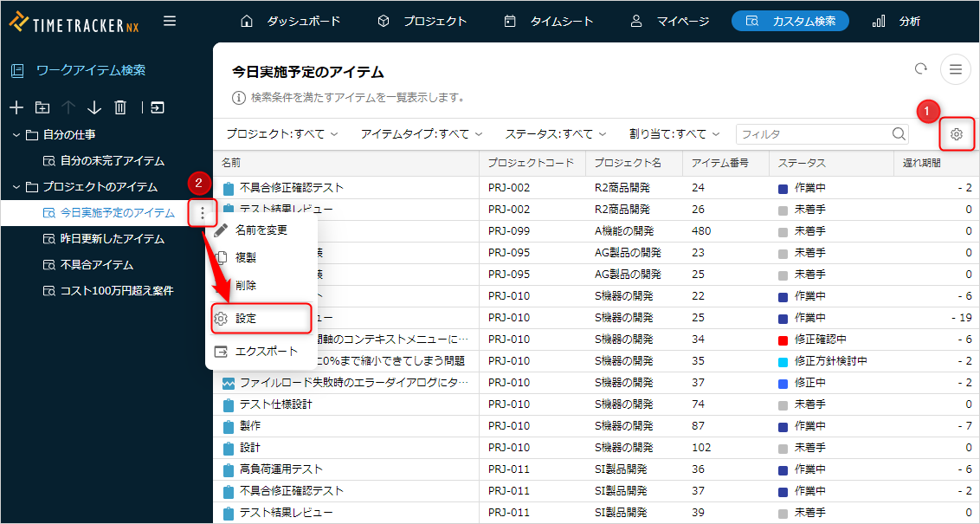Click the import icon in sidebar toolbar
This screenshot has height=524, width=980.
point(157,107)
